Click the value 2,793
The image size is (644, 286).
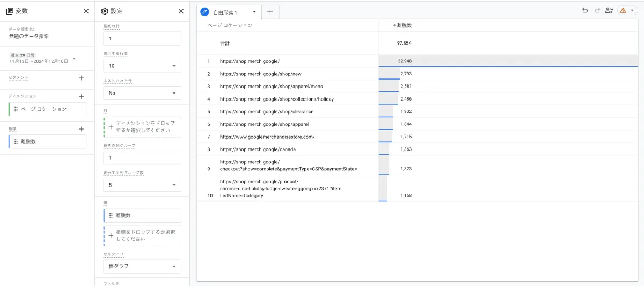click(406, 74)
